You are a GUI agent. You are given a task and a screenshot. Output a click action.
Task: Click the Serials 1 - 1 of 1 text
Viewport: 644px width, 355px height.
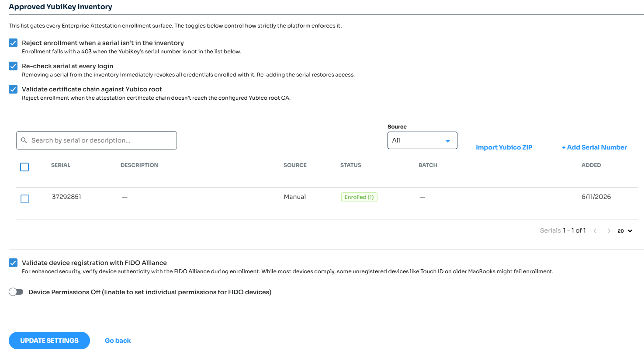click(563, 230)
